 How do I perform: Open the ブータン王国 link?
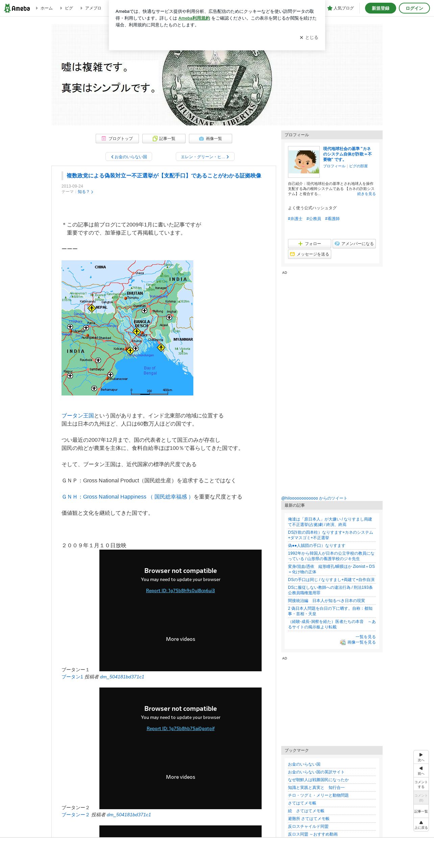point(78,416)
